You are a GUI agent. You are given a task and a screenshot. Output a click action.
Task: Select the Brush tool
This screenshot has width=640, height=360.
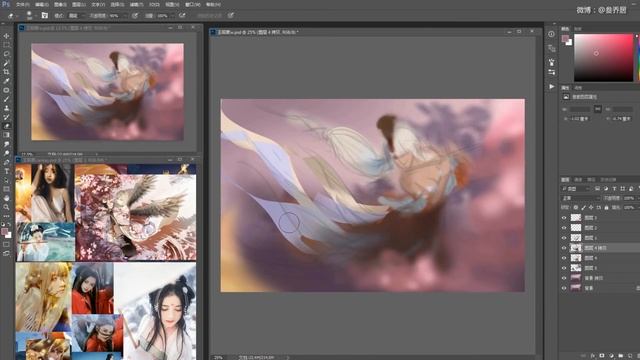coord(6,99)
